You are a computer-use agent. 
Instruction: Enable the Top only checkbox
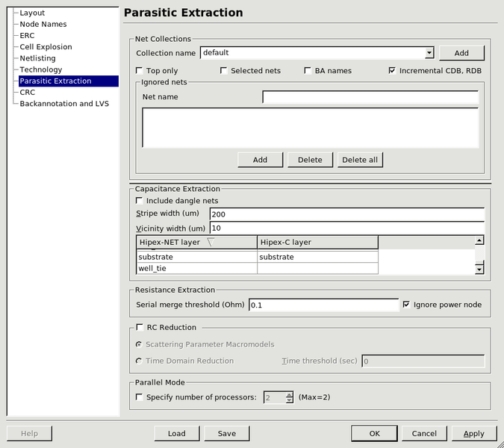(140, 71)
